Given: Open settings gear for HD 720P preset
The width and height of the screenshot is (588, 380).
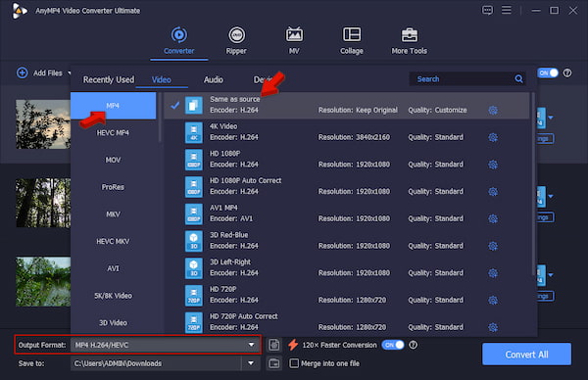Looking at the screenshot, I should point(493,300).
